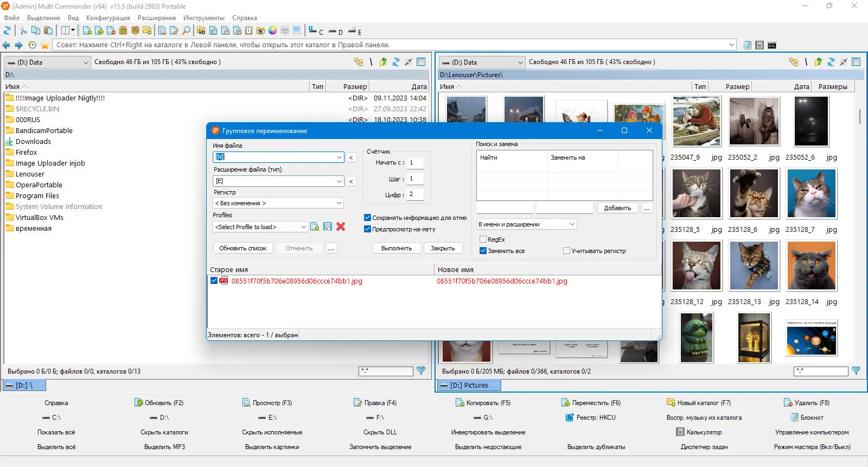Switch to drive E toolbar icon
The height and width of the screenshot is (467, 868).
click(355, 31)
